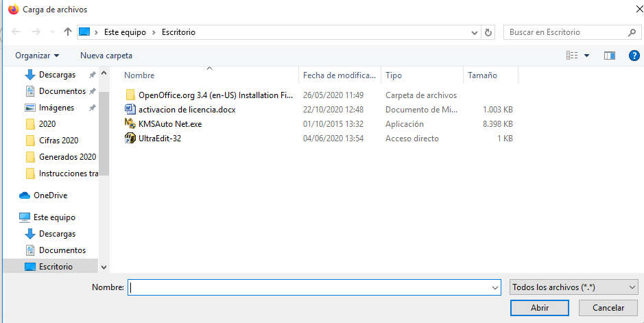Change the view layout icon

pyautogui.click(x=572, y=56)
